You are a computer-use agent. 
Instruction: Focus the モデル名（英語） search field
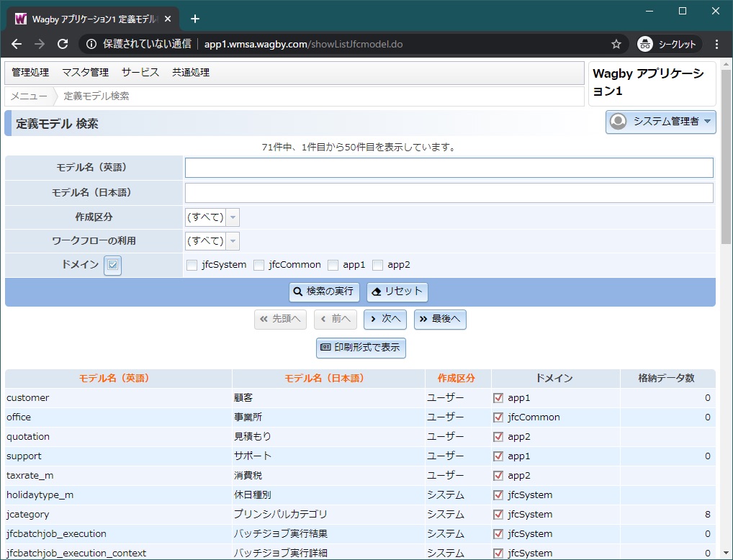[x=449, y=168]
